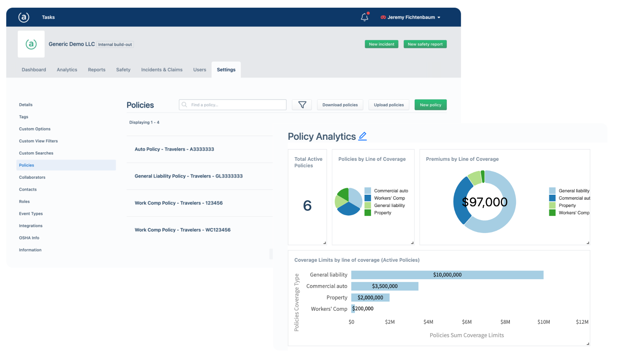The height and width of the screenshot is (362, 644).
Task: Switch to the Dashboard tab
Action: [34, 70]
